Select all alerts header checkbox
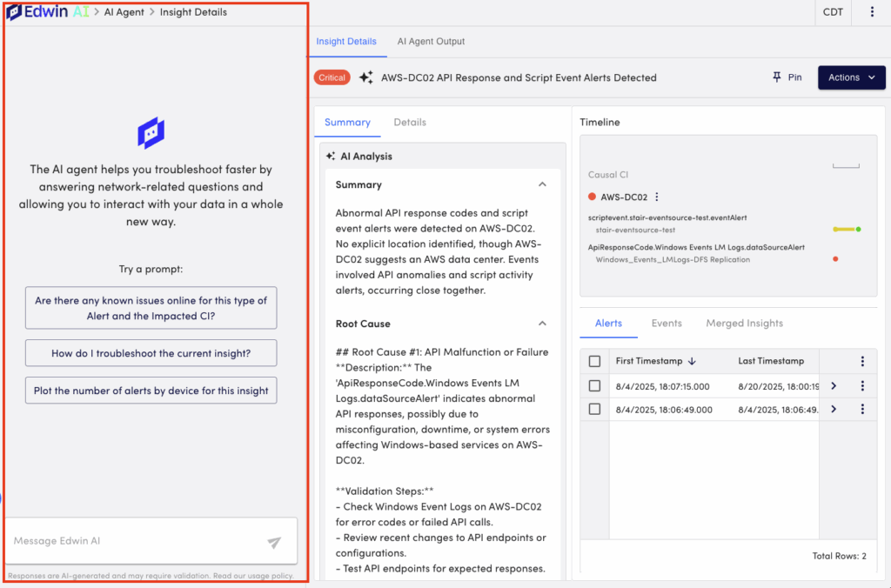 (x=594, y=361)
